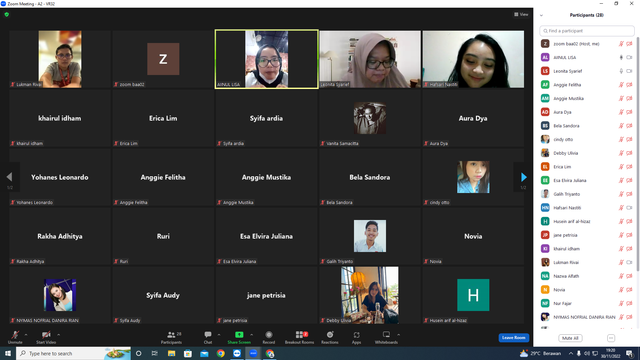Open Mail app from taskbar

tap(204, 353)
